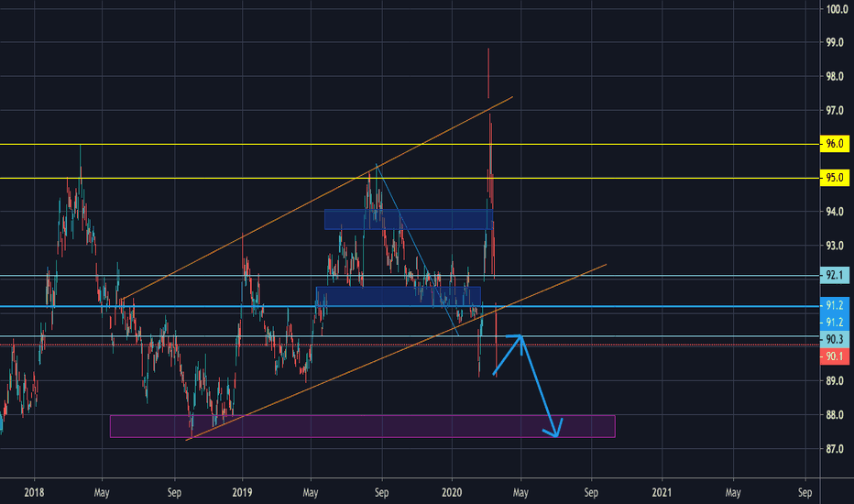Click the 90.3 price label
The height and width of the screenshot is (504, 854).
coord(835,339)
